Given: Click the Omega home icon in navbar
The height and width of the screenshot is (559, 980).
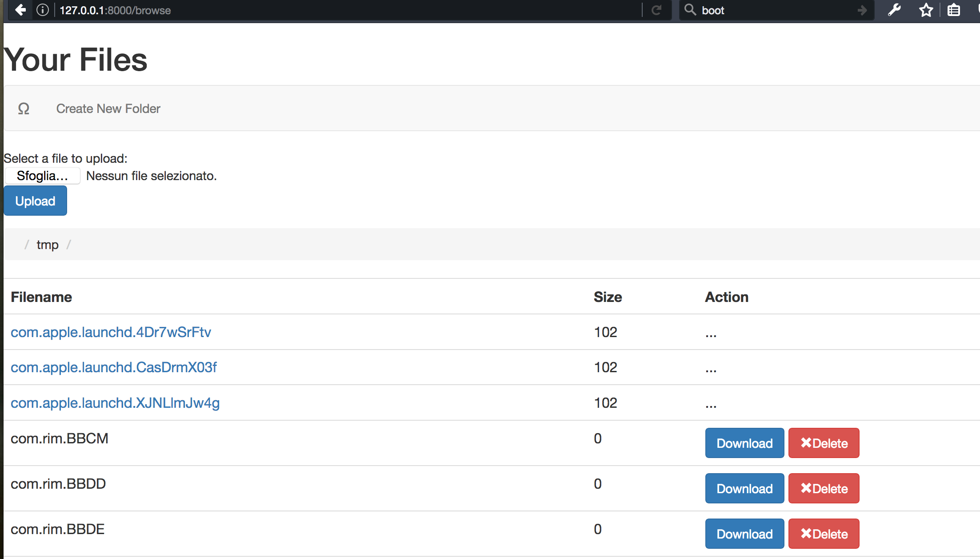Looking at the screenshot, I should click(24, 109).
